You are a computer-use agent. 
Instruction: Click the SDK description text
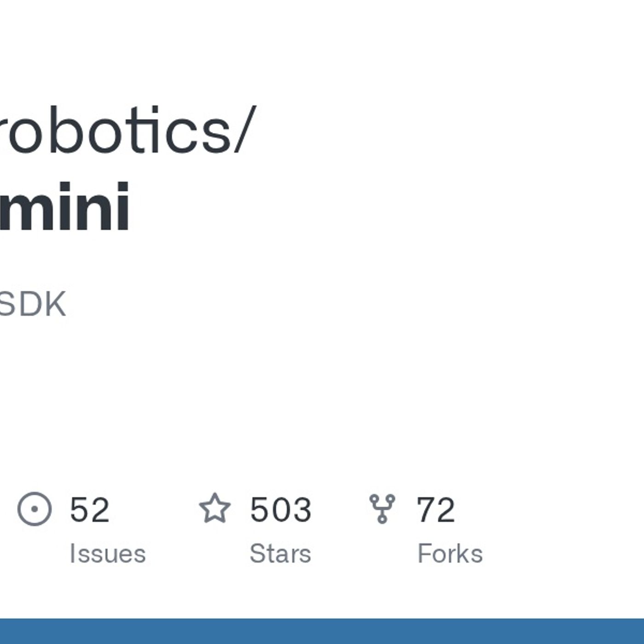pyautogui.click(x=32, y=304)
